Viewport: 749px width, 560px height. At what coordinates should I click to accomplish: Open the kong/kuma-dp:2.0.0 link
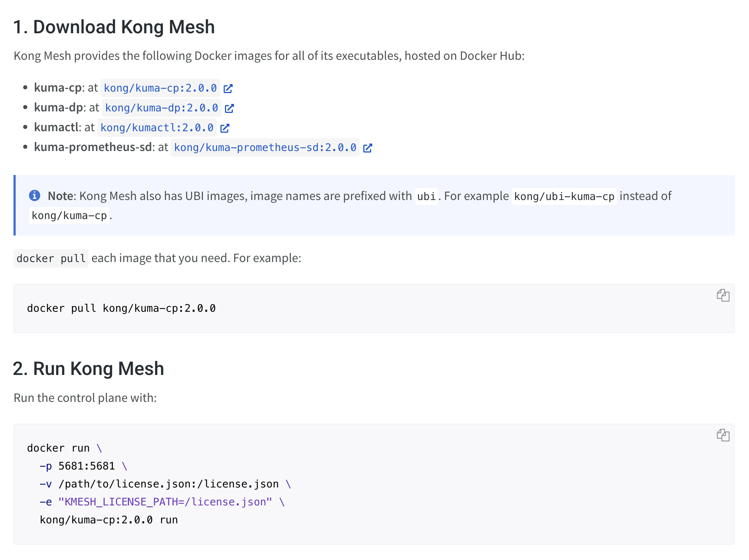161,108
